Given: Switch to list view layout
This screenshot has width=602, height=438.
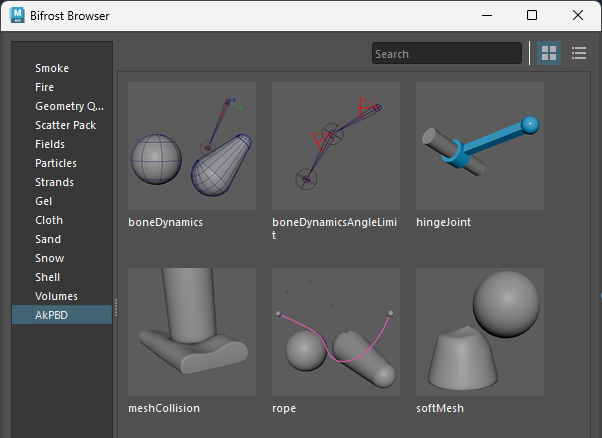Looking at the screenshot, I should (579, 53).
